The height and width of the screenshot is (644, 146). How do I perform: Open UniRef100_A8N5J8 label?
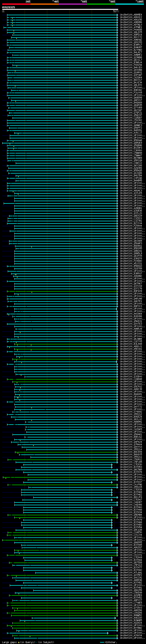[x=131, y=329]
